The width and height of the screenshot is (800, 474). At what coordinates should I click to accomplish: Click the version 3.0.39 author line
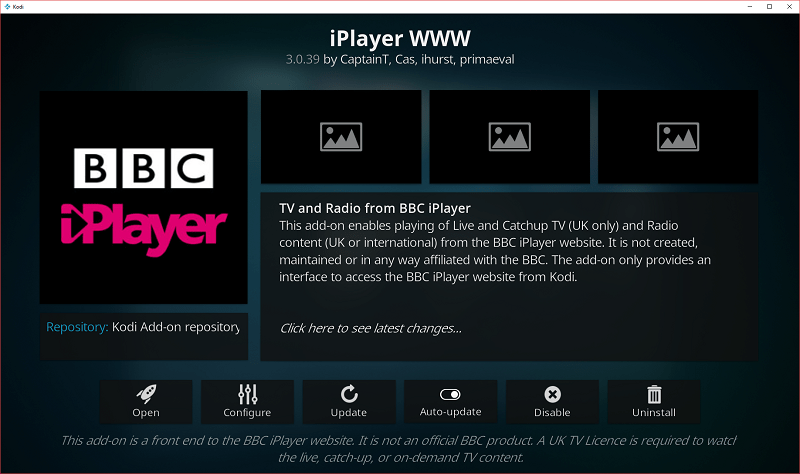(400, 60)
